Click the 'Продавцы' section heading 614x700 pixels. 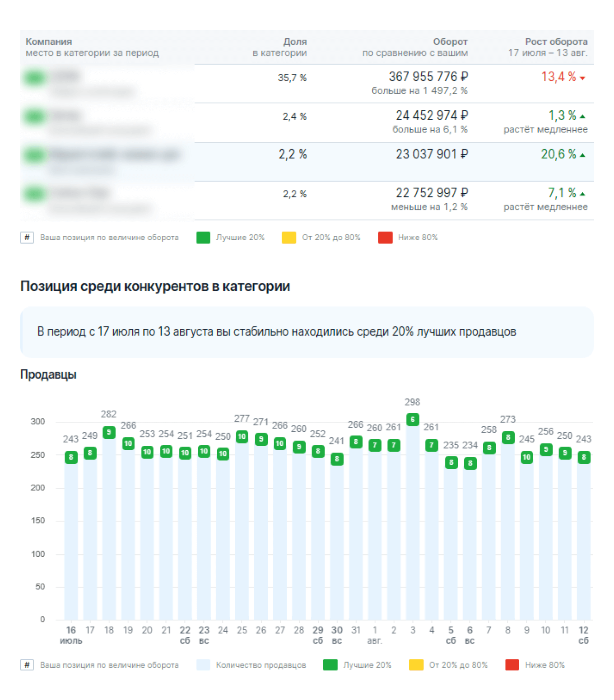(48, 373)
